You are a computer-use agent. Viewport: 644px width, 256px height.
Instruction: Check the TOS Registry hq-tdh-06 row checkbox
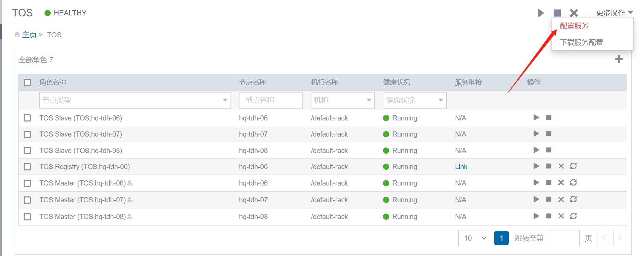(x=27, y=167)
